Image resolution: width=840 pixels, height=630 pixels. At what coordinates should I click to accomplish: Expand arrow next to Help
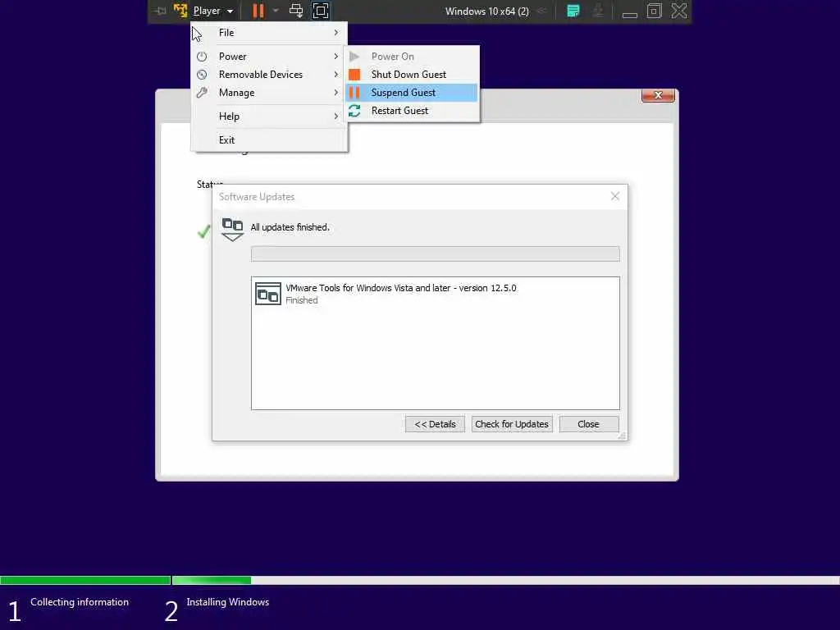pyautogui.click(x=336, y=116)
